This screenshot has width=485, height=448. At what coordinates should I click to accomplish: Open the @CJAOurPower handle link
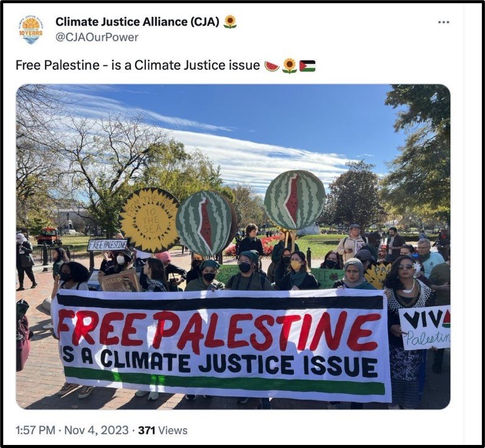[97, 38]
